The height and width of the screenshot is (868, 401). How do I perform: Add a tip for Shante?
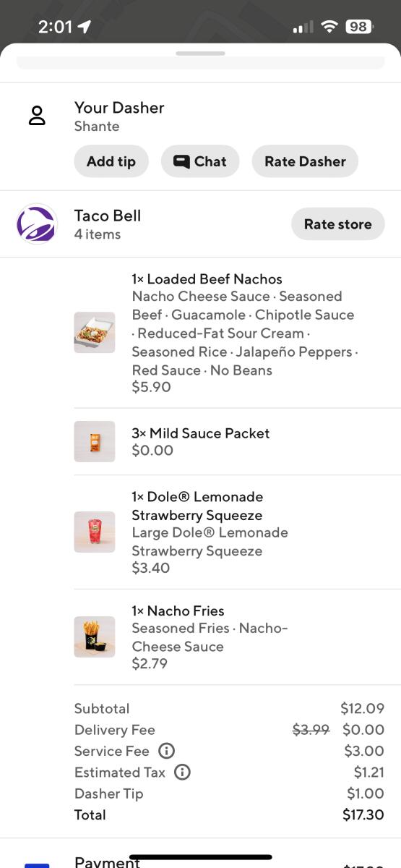point(111,161)
